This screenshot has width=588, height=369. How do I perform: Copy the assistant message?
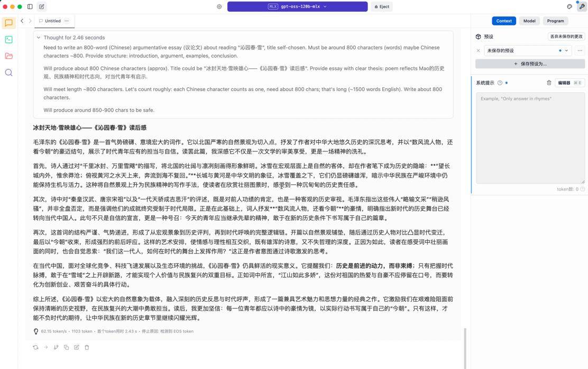point(66,347)
